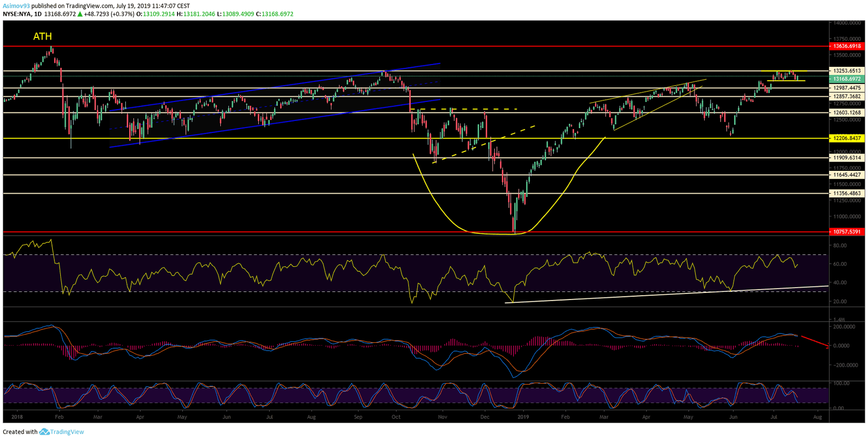This screenshot has width=868, height=440.
Task: Click the 13253.6513 resistance price label
Action: [x=847, y=71]
